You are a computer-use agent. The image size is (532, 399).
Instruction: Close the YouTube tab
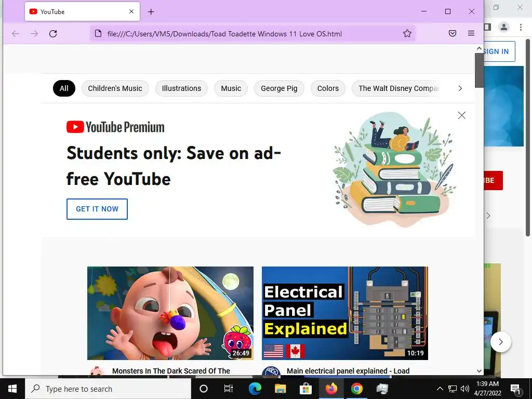pyautogui.click(x=131, y=11)
